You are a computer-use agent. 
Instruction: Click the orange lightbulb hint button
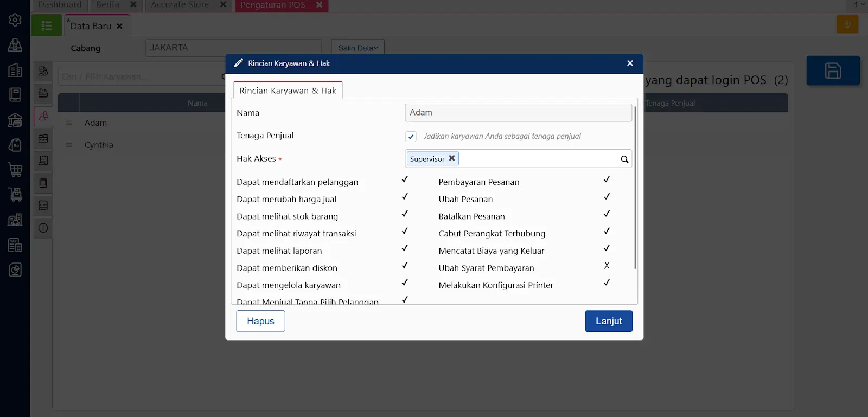(x=847, y=24)
